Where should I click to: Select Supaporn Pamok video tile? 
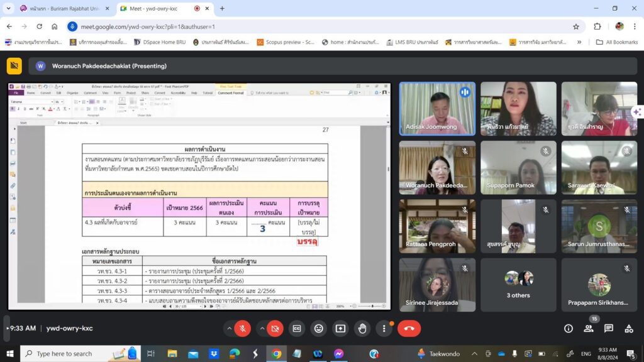pos(518,167)
